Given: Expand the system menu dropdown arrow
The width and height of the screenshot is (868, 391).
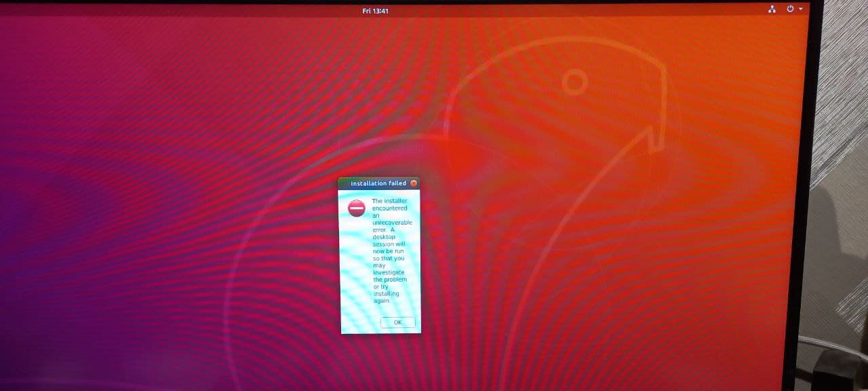Looking at the screenshot, I should pos(801,10).
